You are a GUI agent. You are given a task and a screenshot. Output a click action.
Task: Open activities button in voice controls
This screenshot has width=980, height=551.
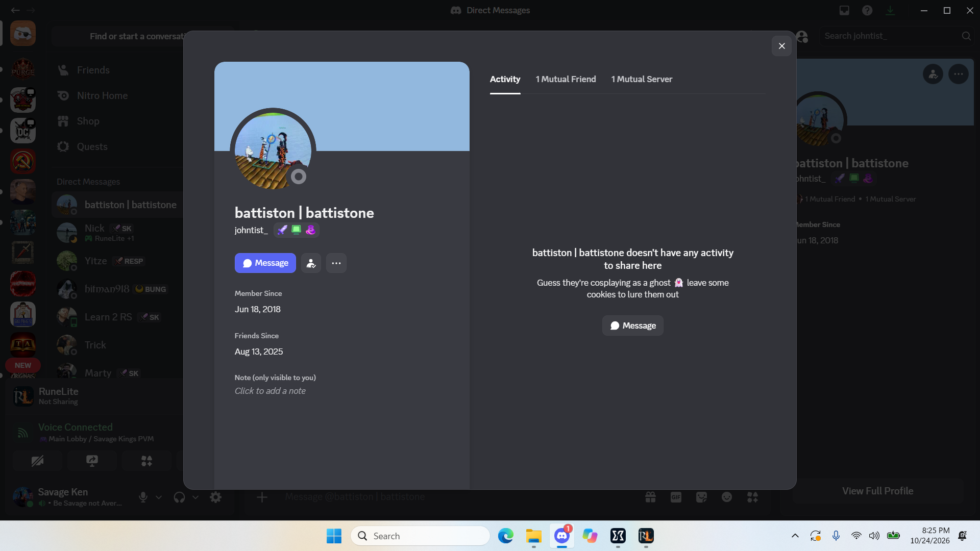[146, 461]
